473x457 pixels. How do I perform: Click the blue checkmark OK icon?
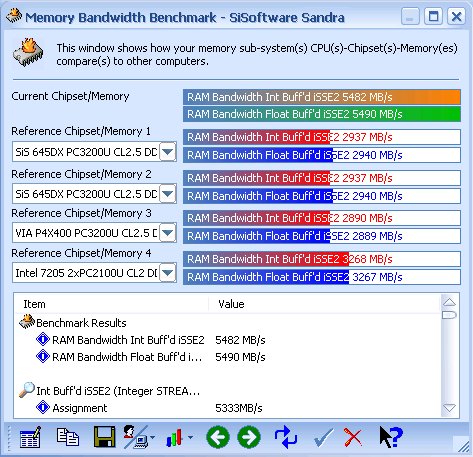[x=323, y=437]
